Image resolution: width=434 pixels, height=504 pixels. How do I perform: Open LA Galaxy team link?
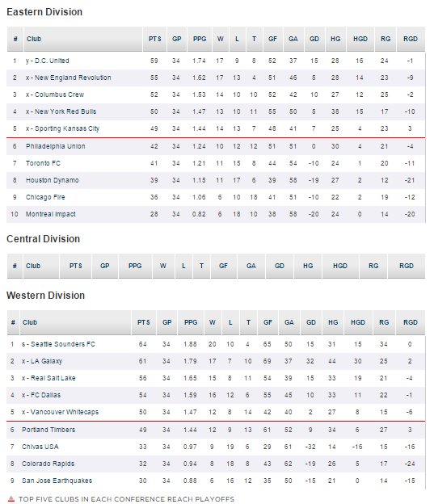tap(42, 361)
